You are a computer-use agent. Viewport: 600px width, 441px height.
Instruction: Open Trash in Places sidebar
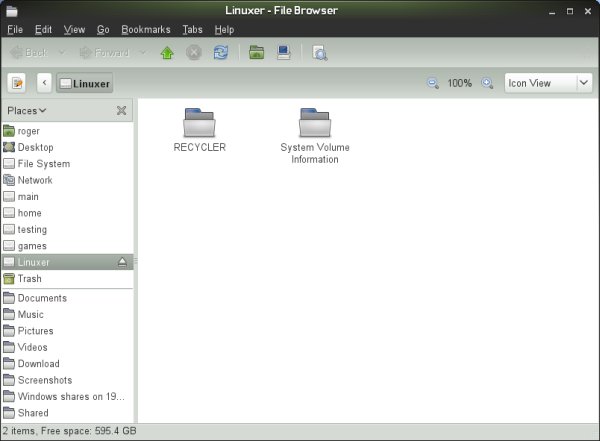tap(67, 279)
